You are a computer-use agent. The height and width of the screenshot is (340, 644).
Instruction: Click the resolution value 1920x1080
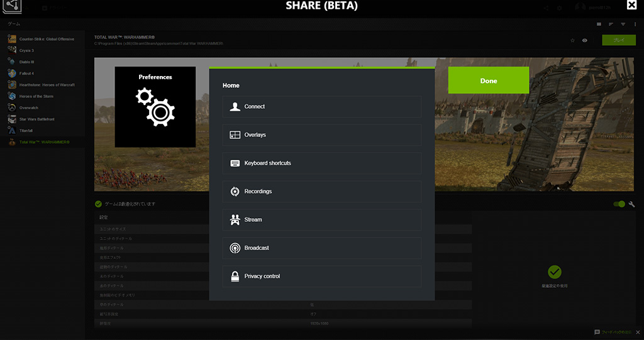(x=319, y=324)
